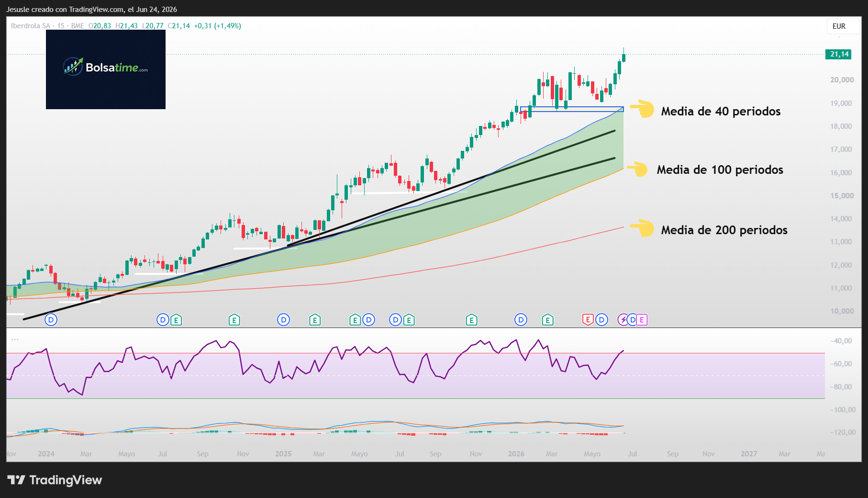
Task: Click the low price value 20,77
Action: coord(155,26)
